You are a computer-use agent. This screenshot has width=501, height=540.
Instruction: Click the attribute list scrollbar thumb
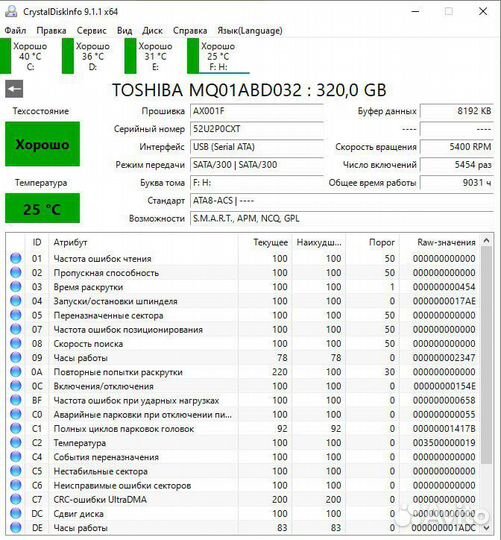coord(486,355)
